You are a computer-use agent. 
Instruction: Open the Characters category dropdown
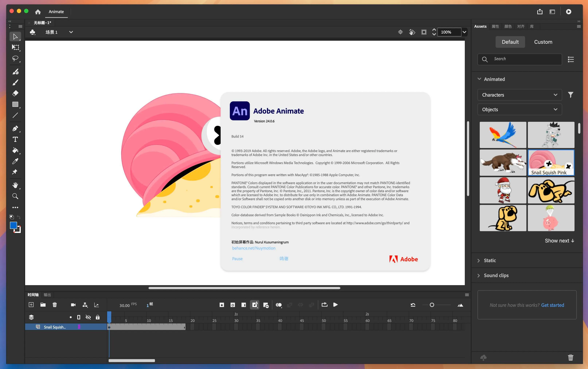point(519,95)
